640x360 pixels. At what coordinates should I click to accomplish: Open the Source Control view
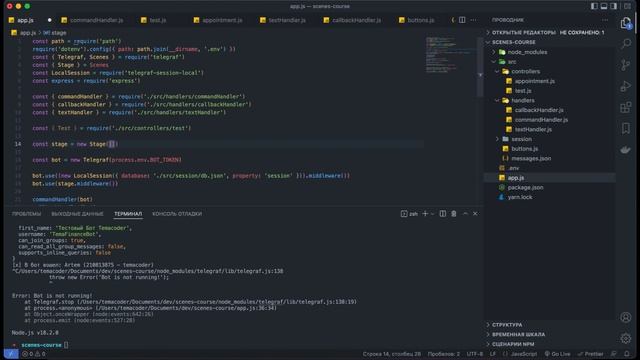coord(625,65)
